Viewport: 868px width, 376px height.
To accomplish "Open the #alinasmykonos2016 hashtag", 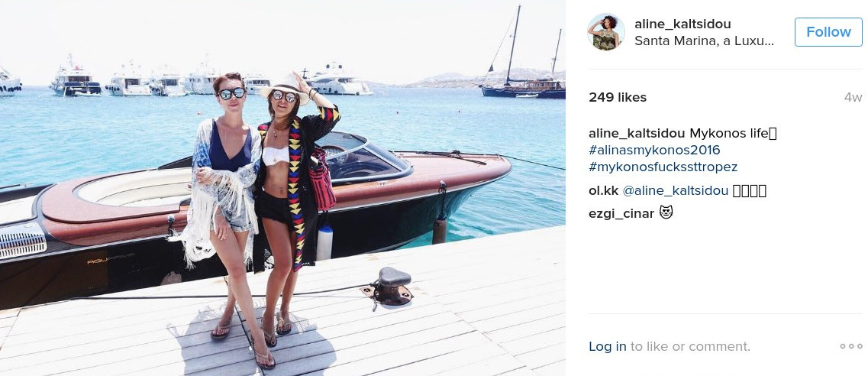I will click(x=654, y=150).
